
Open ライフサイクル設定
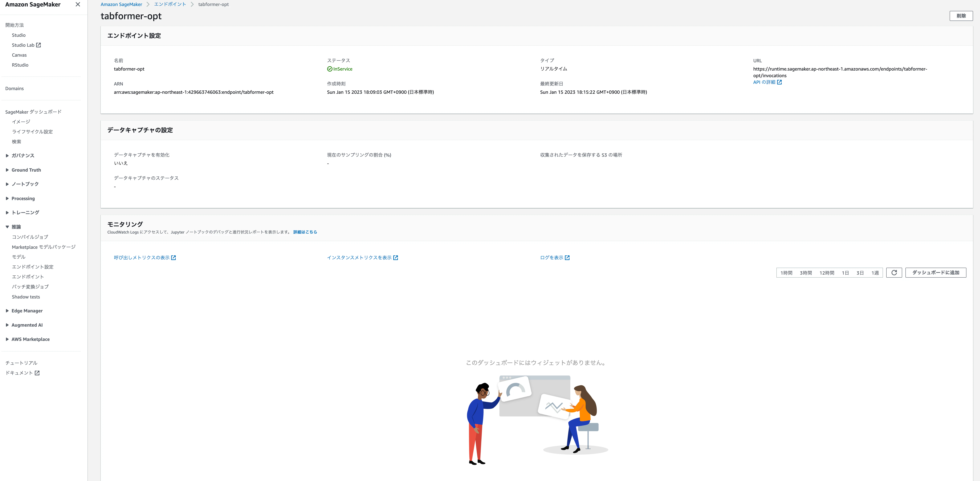(32, 132)
